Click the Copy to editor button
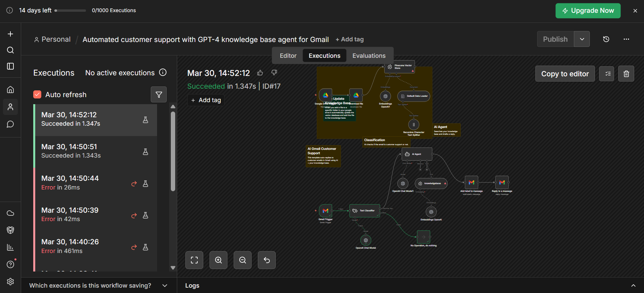The image size is (644, 293). coord(565,74)
